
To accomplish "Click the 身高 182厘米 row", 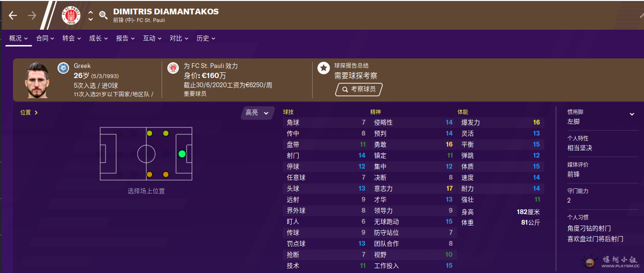I will (x=501, y=212).
